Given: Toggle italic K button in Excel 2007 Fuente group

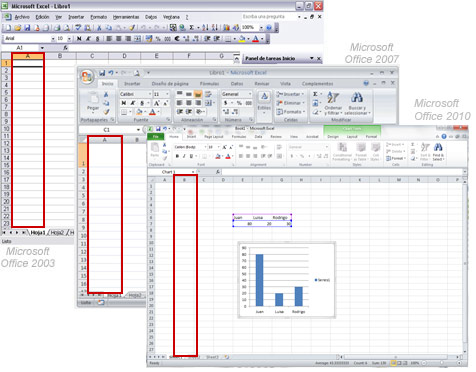Looking at the screenshot, I should (133, 103).
